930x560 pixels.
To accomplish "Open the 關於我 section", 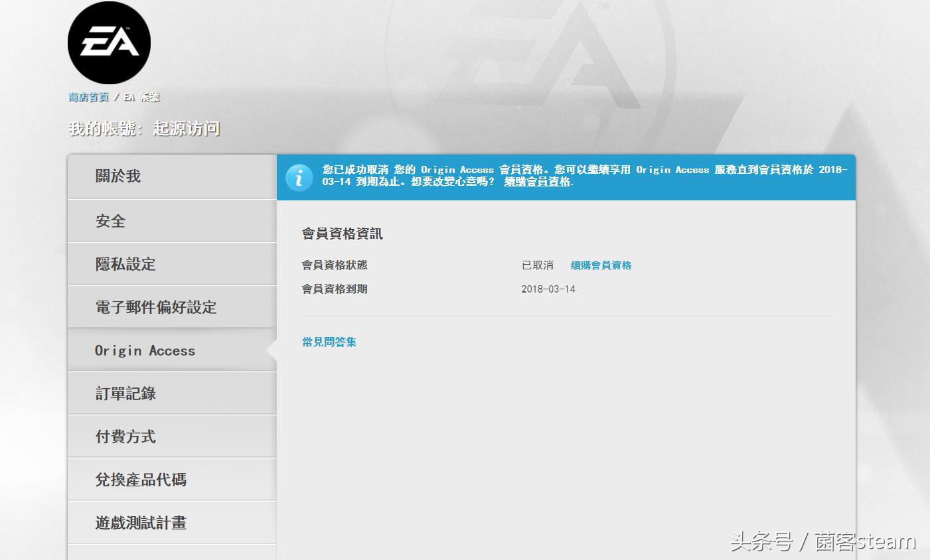I will 172,176.
